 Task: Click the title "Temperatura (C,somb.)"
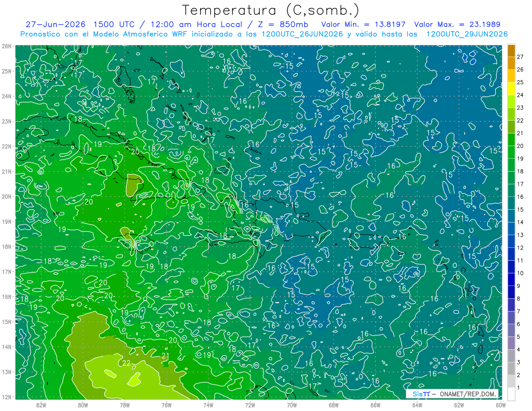(271, 10)
